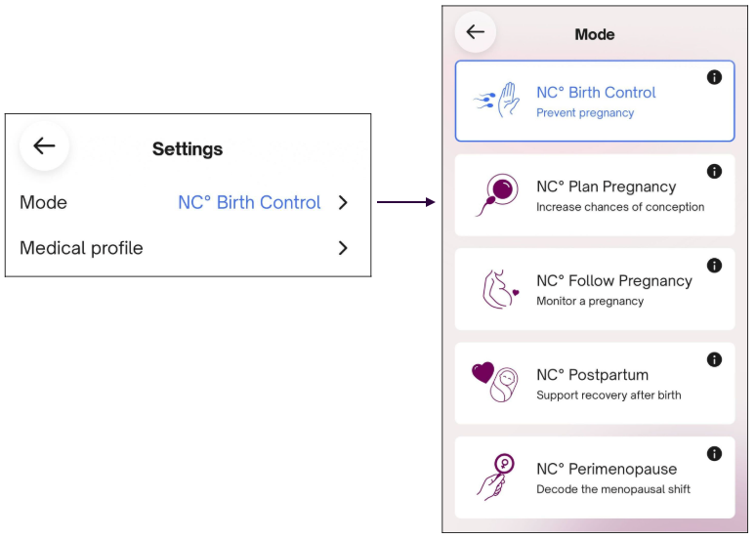Open info for NC° Follow Pregnancy
The height and width of the screenshot is (539, 756).
[x=714, y=266]
